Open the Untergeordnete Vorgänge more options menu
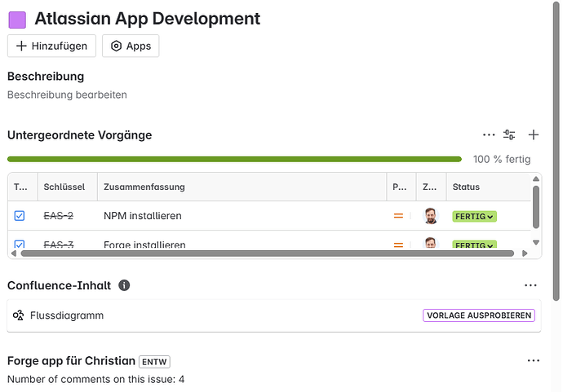This screenshot has height=392, width=563. pos(489,134)
